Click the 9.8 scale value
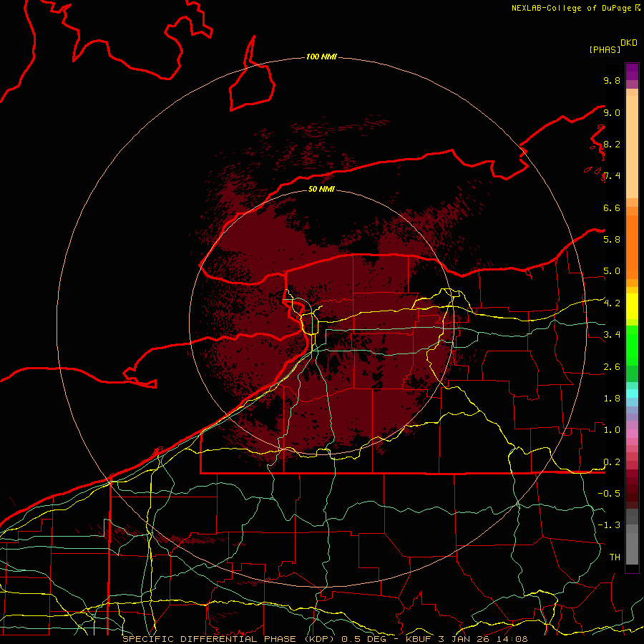Image resolution: width=644 pixels, height=644 pixels. click(x=612, y=80)
